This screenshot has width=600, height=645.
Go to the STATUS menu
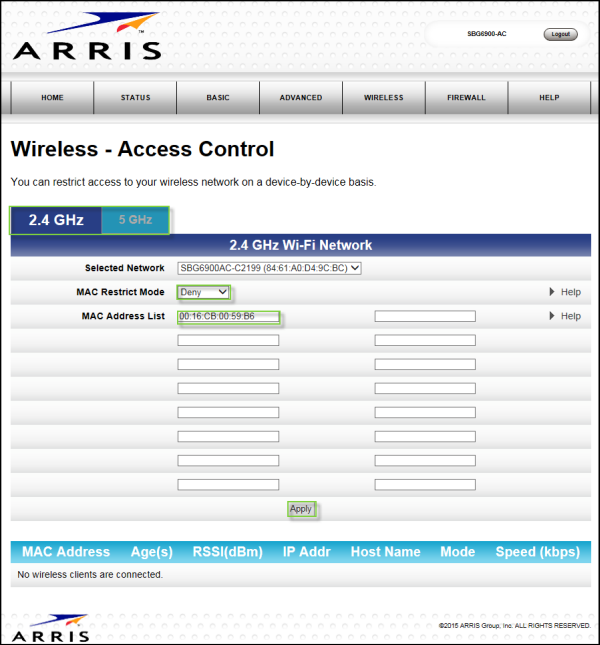(135, 98)
